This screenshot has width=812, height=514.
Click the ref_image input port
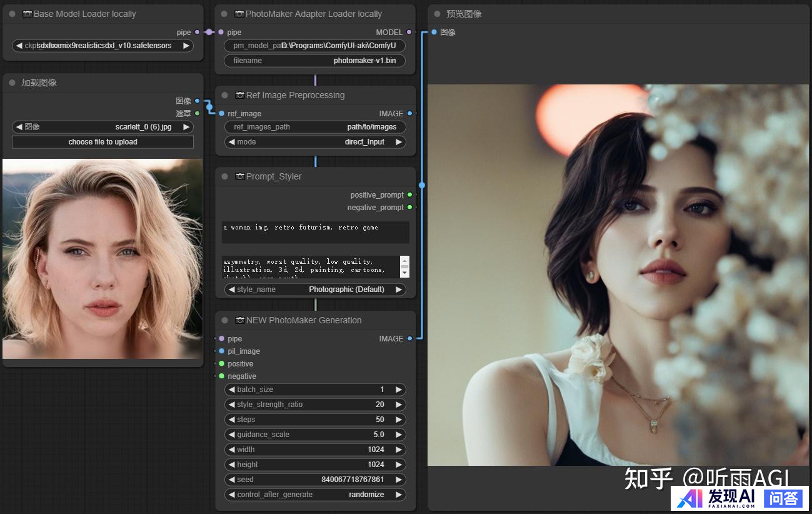pos(221,114)
